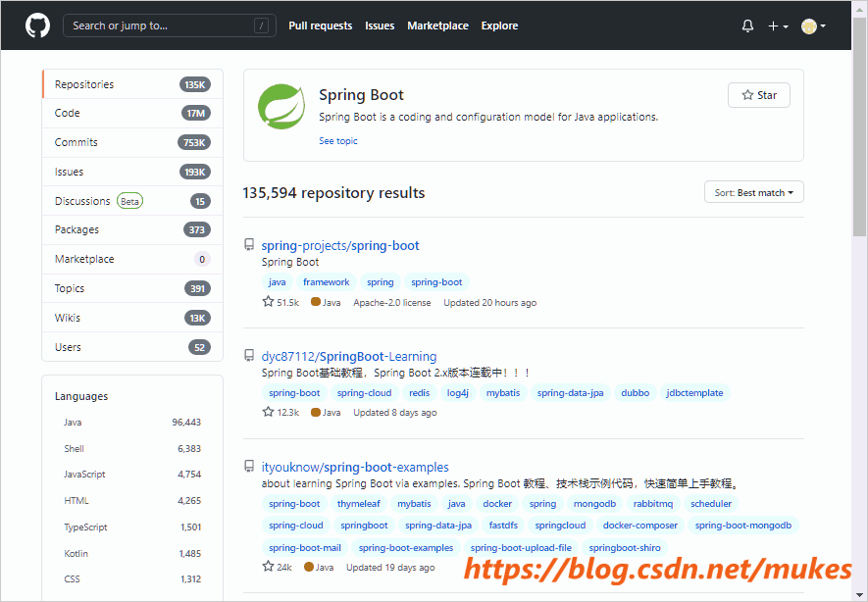Click the page vertical scrollbar thumb
The width and height of the screenshot is (868, 602).
(x=860, y=126)
